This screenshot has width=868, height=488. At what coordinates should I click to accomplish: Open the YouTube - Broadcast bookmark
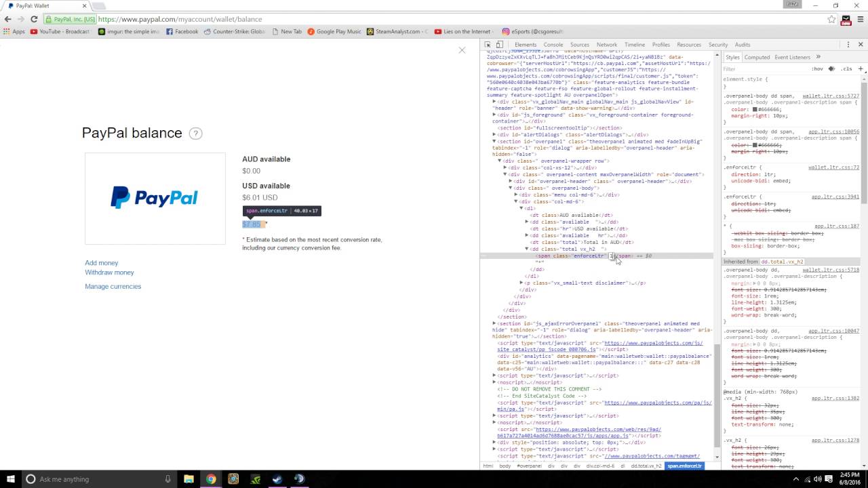click(x=60, y=31)
